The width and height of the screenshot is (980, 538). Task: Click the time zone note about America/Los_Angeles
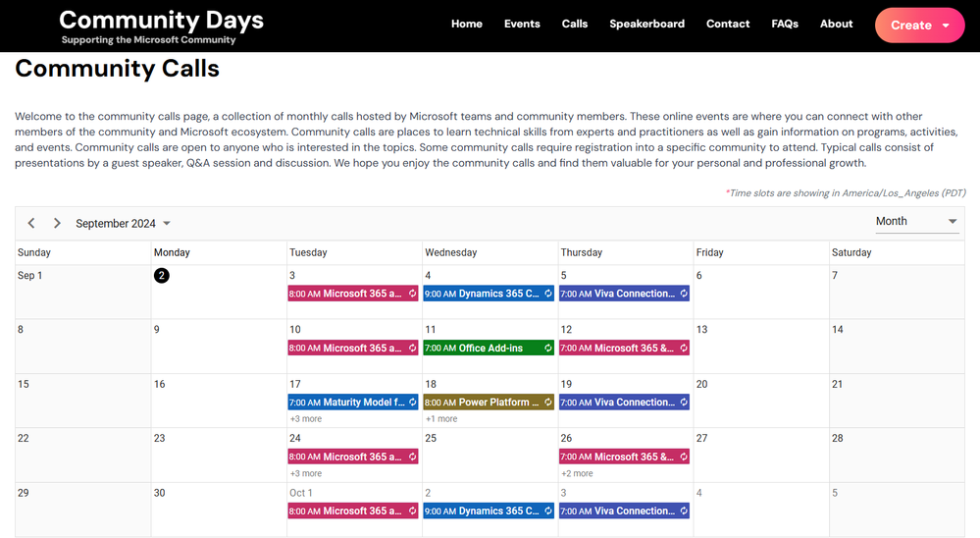(845, 192)
